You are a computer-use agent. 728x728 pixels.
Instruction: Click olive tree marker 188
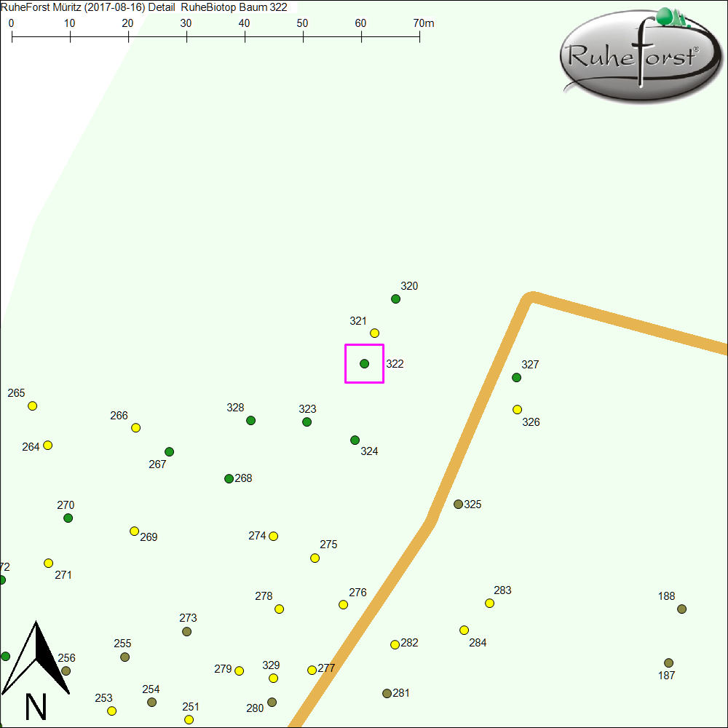(681, 609)
